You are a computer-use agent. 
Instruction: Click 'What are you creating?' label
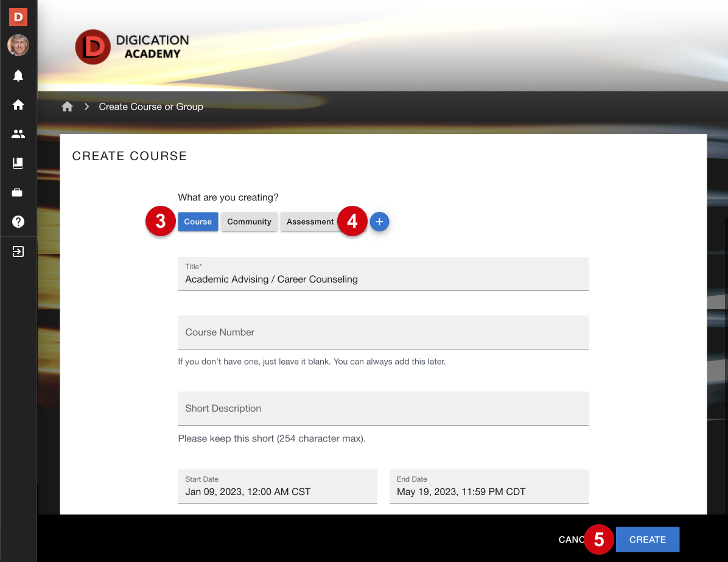(228, 197)
